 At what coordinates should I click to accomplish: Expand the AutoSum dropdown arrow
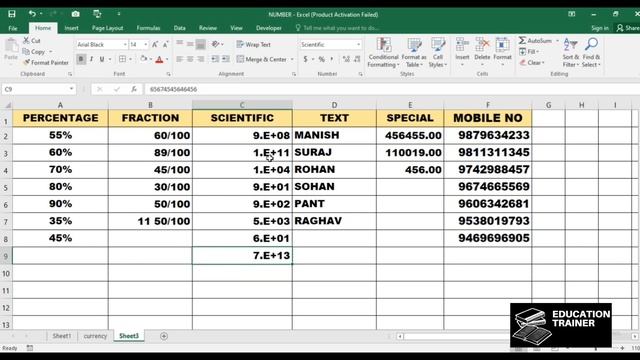tap(557, 41)
